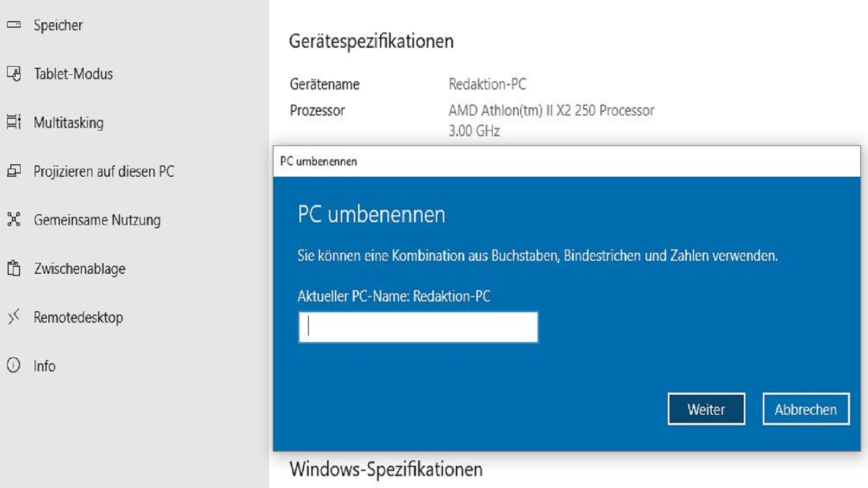Viewport: 868px width, 488px height.
Task: Open the Multitasking settings page
Action: tap(69, 123)
